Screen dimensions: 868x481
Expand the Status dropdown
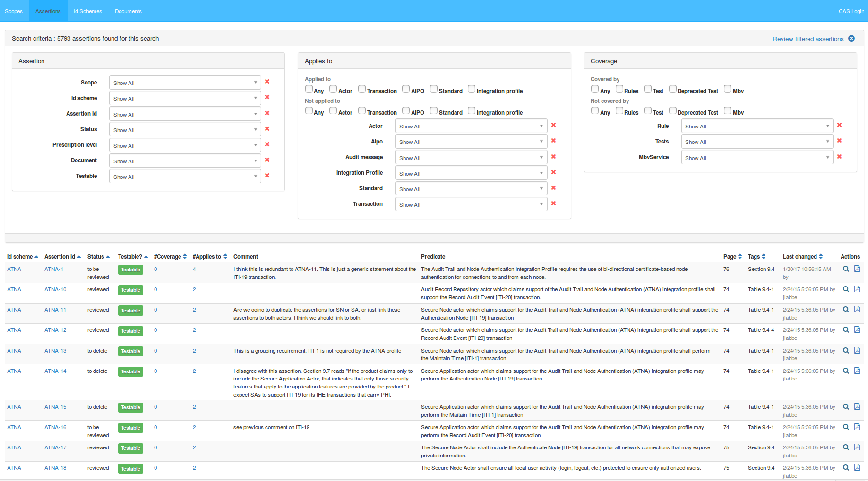point(185,130)
